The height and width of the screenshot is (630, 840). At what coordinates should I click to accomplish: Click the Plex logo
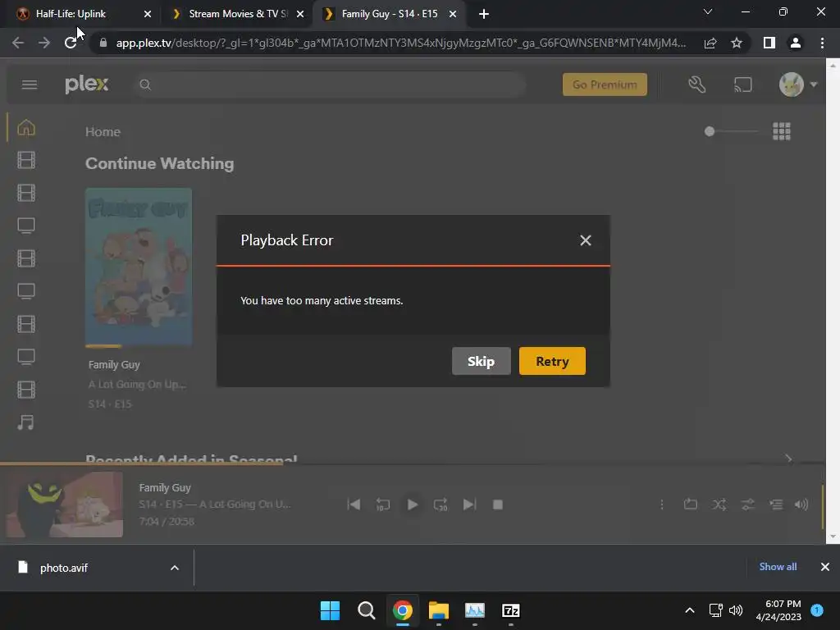pyautogui.click(x=87, y=84)
